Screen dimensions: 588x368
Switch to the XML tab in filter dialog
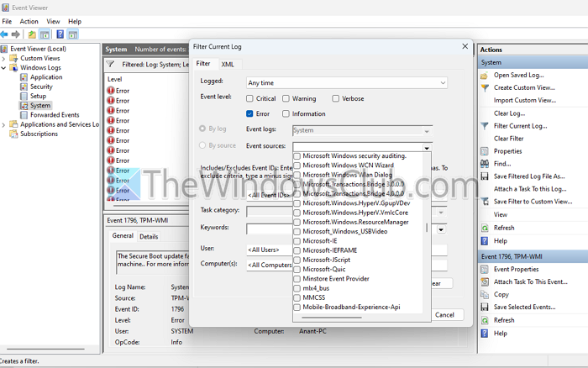228,64
